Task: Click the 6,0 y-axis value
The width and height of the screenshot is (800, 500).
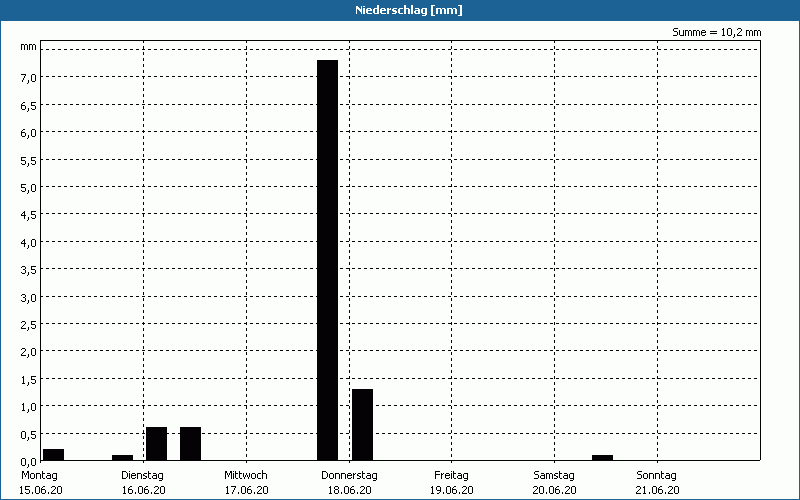Action: point(29,133)
